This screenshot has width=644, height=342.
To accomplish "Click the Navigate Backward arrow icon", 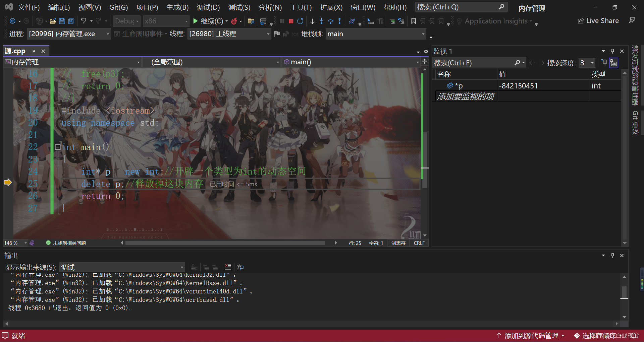I will pos(12,21).
